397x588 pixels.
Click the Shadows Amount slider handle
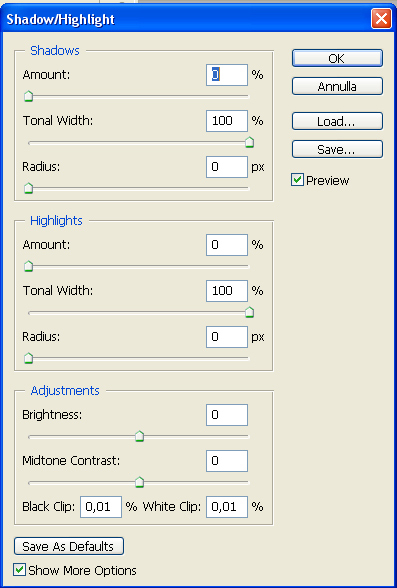pos(28,96)
